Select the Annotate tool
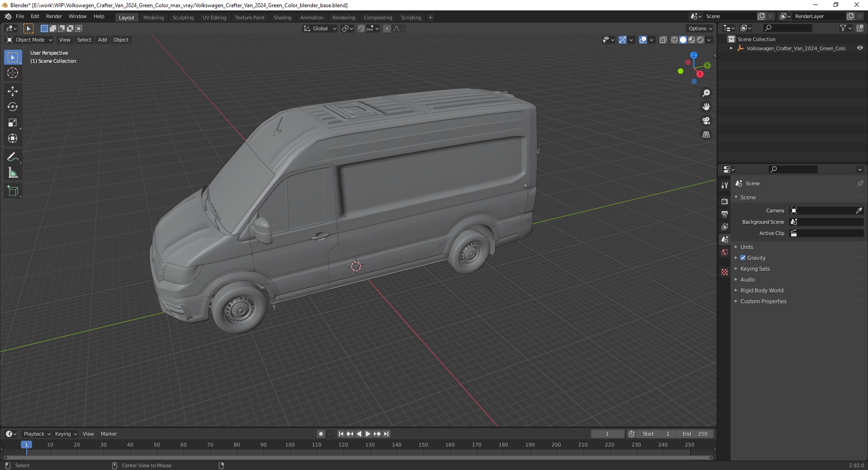Screen dimensions: 868x470 (13, 157)
